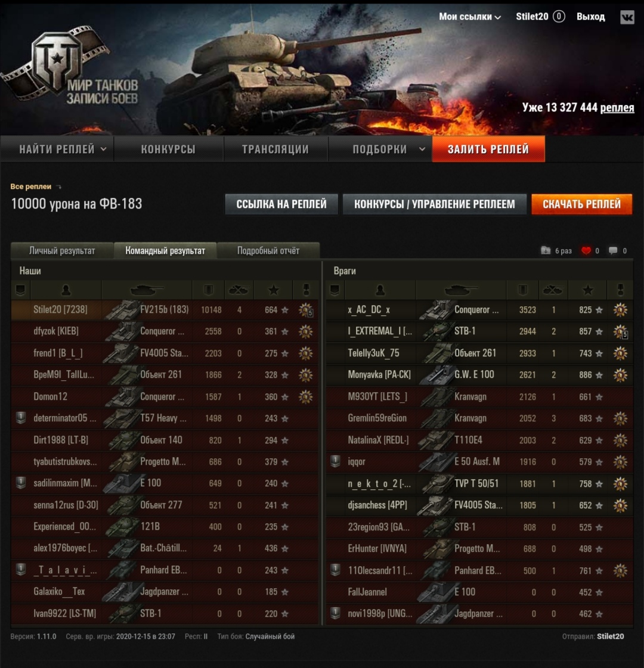
Task: Open the Все реплеи link
Action: 30,187
